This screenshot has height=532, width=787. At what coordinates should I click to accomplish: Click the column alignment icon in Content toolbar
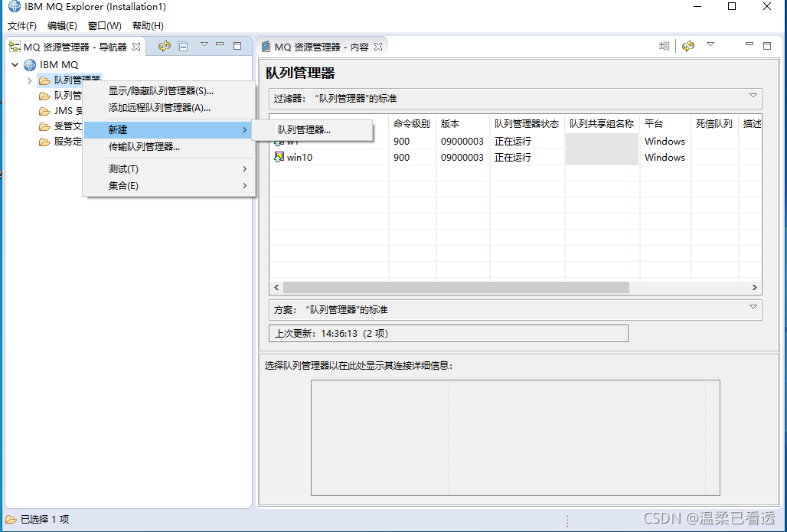[665, 46]
